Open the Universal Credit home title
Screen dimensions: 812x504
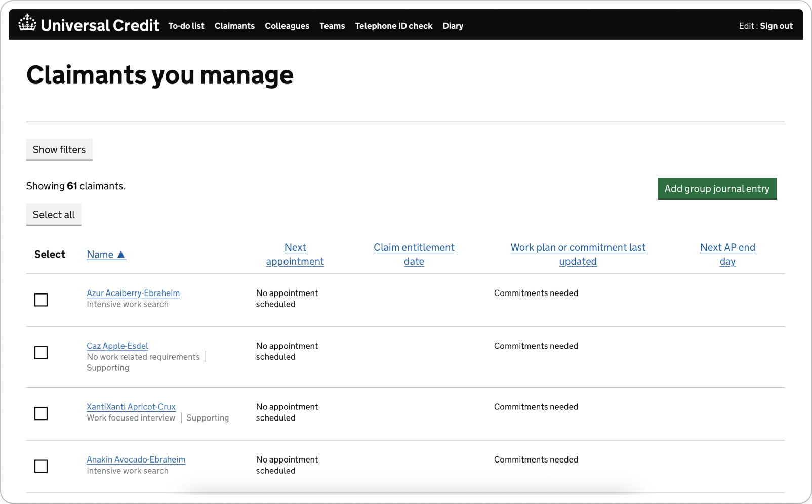point(100,25)
